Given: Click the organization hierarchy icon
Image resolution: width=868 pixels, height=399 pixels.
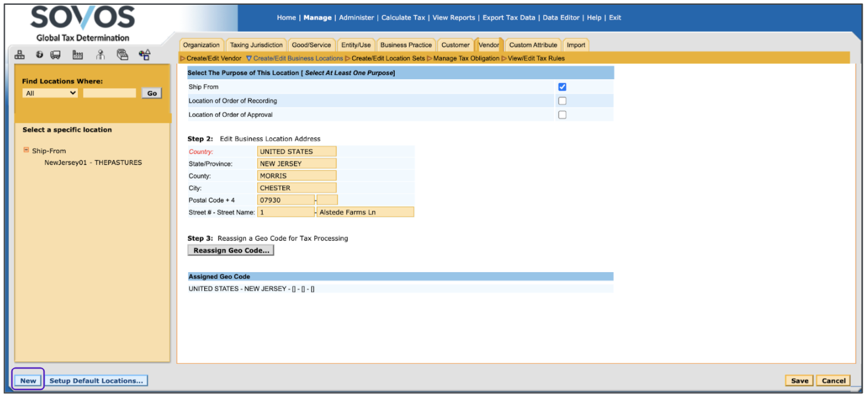Looking at the screenshot, I should pyautogui.click(x=20, y=55).
